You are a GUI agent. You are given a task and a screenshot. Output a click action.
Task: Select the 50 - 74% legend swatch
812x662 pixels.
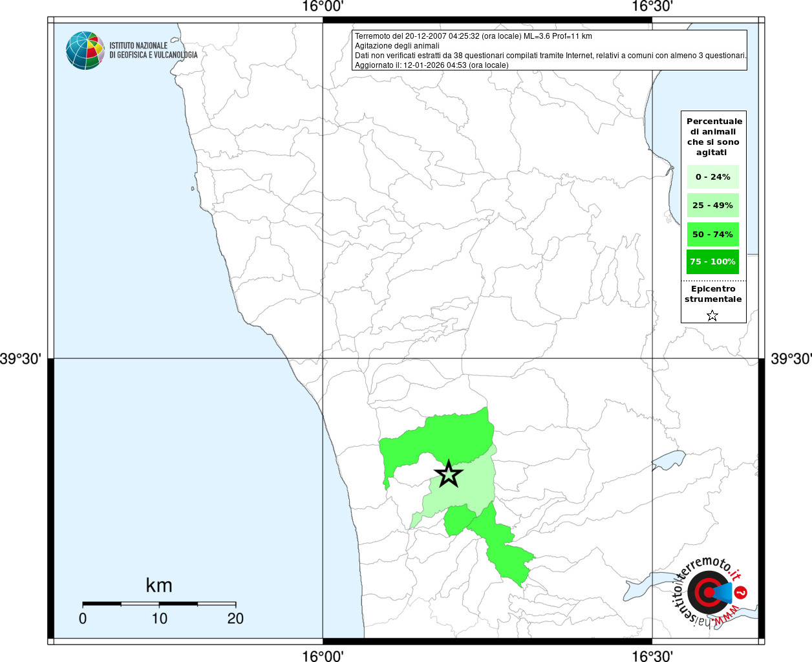(712, 234)
